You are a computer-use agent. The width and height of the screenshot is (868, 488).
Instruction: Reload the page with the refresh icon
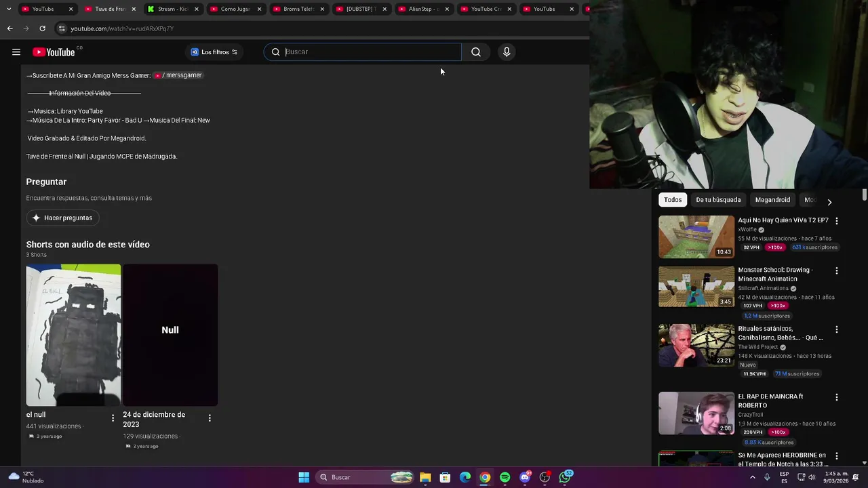click(x=42, y=28)
